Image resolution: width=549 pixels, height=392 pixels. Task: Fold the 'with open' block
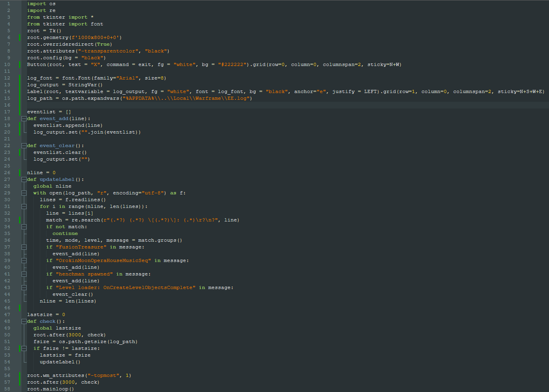pos(24,193)
